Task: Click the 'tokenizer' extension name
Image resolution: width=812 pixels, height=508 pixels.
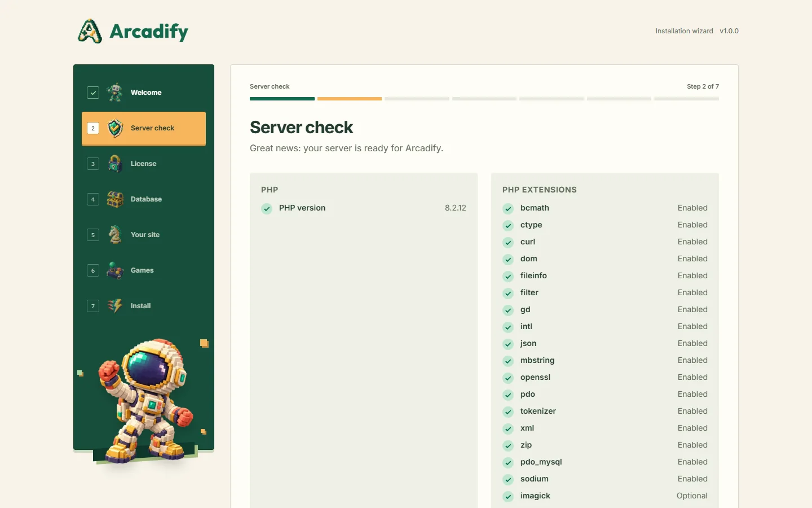Action: coord(538,411)
